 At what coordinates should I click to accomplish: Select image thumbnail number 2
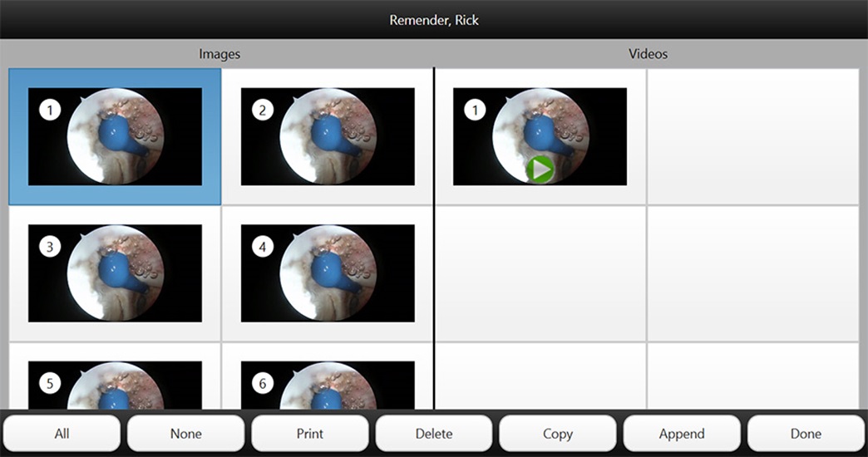(x=328, y=136)
